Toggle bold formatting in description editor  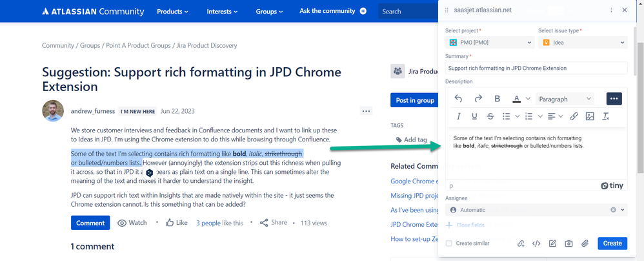click(497, 99)
